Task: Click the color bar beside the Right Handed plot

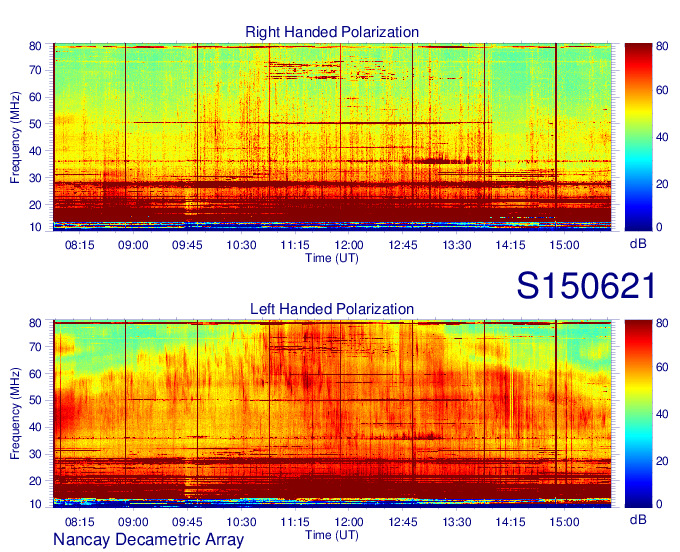Action: point(638,137)
